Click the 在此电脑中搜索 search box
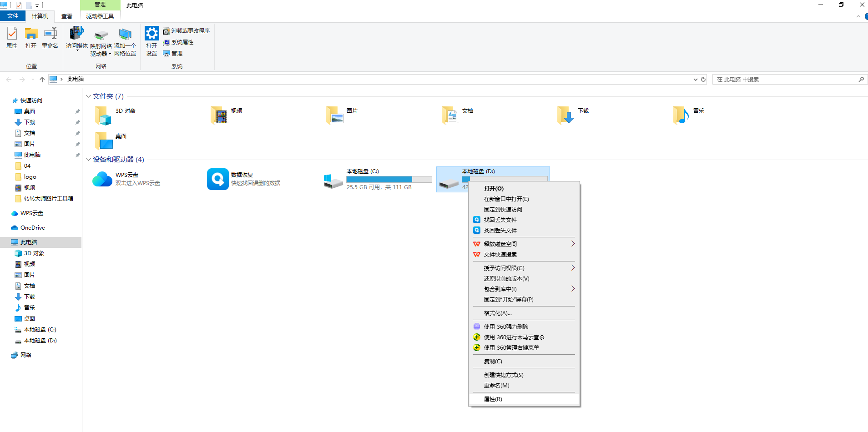This screenshot has height=432, width=868. click(x=785, y=80)
